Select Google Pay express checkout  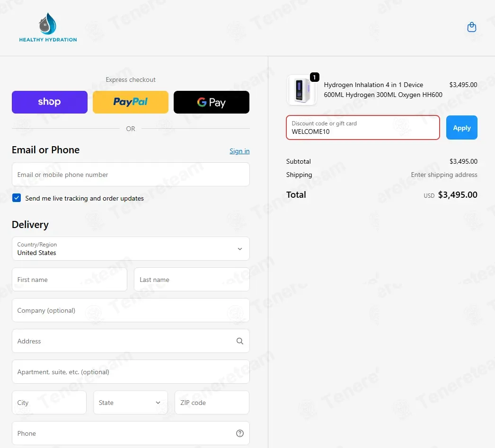click(212, 102)
